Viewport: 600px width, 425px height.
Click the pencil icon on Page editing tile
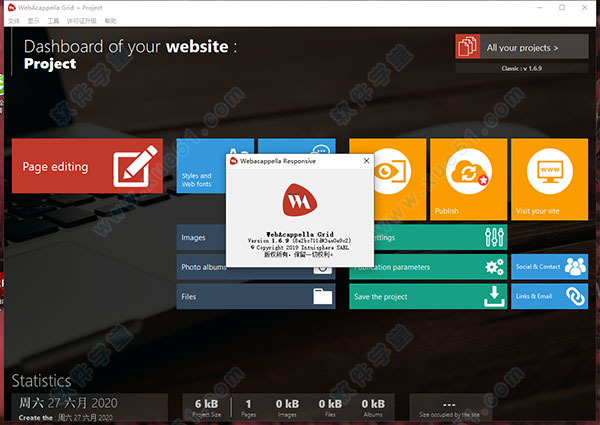point(135,166)
